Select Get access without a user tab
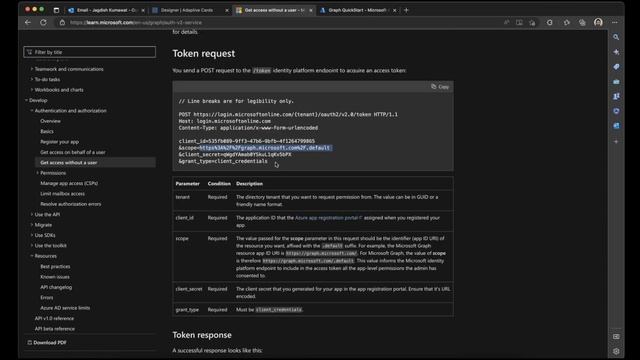640x360 pixels. [274, 10]
